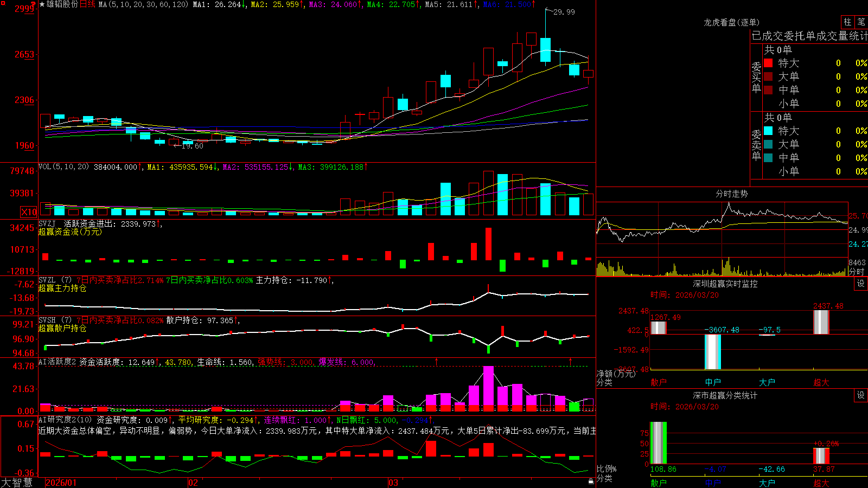Click the 超赢资金流(万元) label

70,232
